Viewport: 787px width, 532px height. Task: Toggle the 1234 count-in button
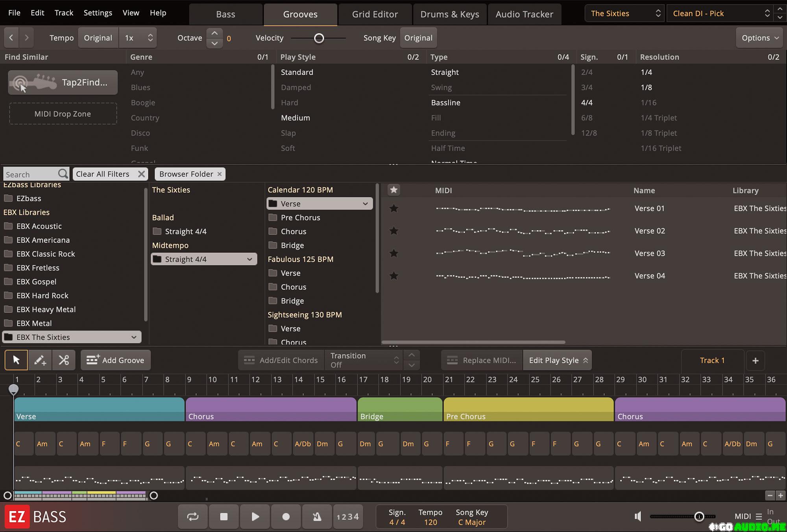tap(348, 517)
